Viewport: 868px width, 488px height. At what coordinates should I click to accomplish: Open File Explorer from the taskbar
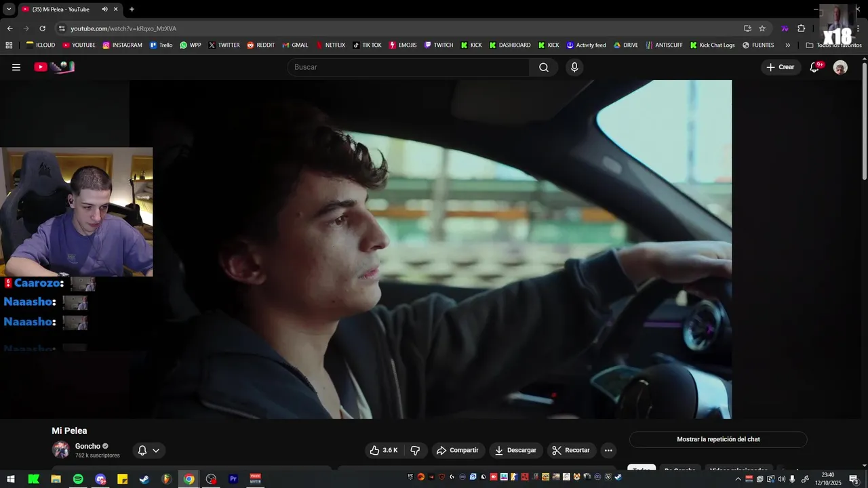pyautogui.click(x=56, y=479)
